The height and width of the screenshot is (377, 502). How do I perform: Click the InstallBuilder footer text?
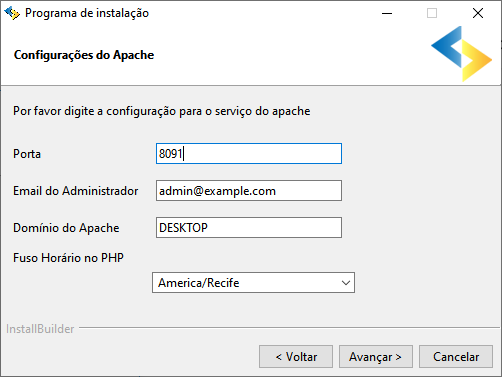point(40,329)
